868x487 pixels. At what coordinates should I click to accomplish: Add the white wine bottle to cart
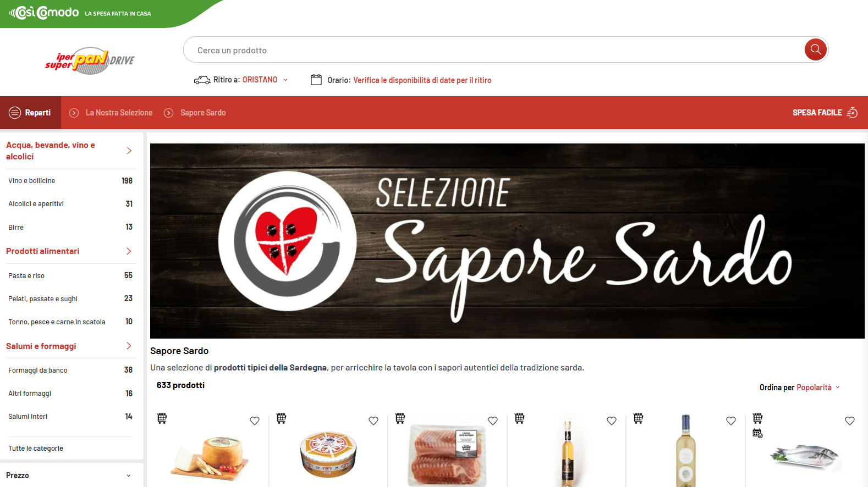pyautogui.click(x=638, y=418)
